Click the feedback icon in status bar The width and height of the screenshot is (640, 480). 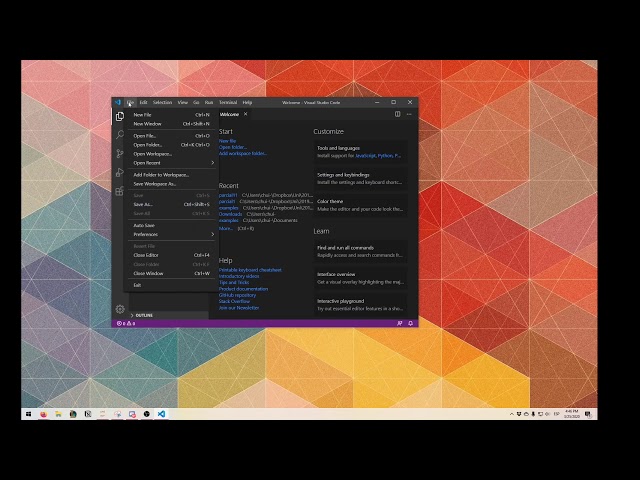400,323
